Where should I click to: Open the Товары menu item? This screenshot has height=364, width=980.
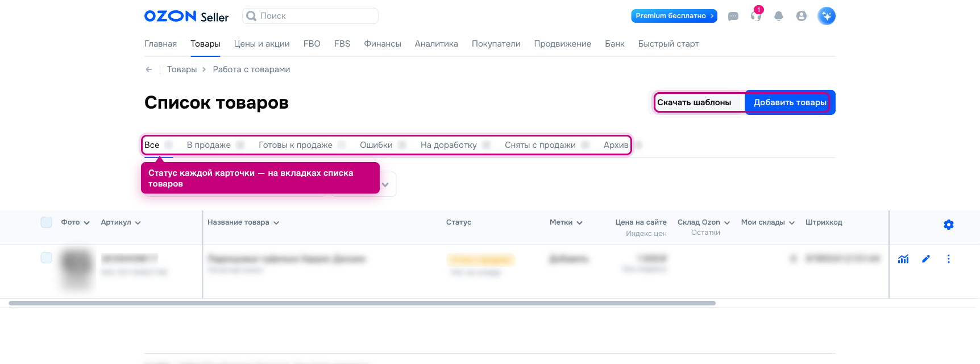[x=205, y=44]
